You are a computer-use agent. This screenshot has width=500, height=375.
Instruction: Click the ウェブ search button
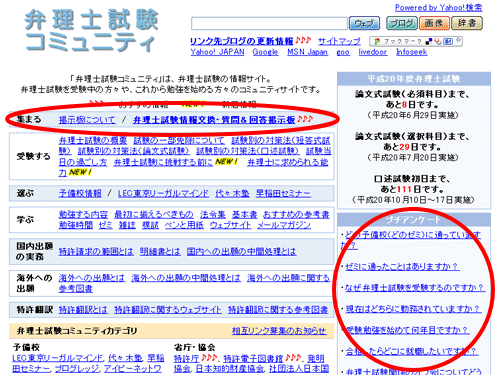364,23
